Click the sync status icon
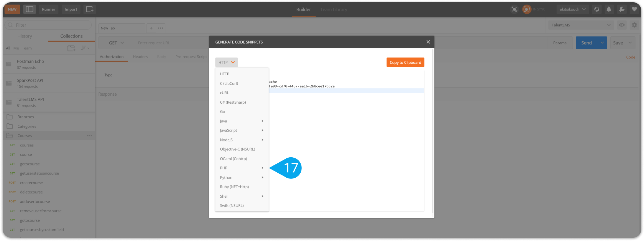Viewport: 644px width, 241px height. [527, 9]
